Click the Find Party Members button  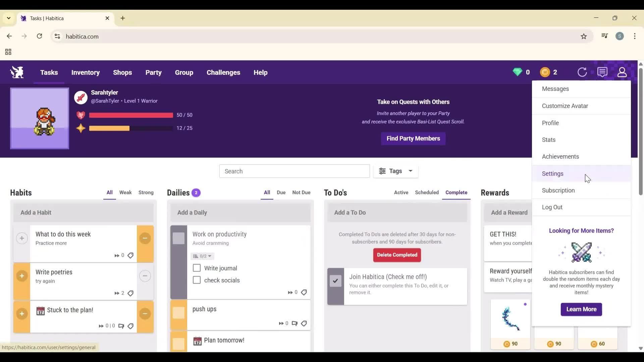pyautogui.click(x=413, y=138)
